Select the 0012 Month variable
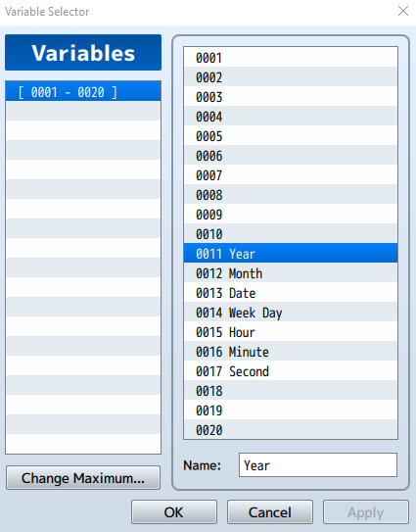 click(291, 272)
